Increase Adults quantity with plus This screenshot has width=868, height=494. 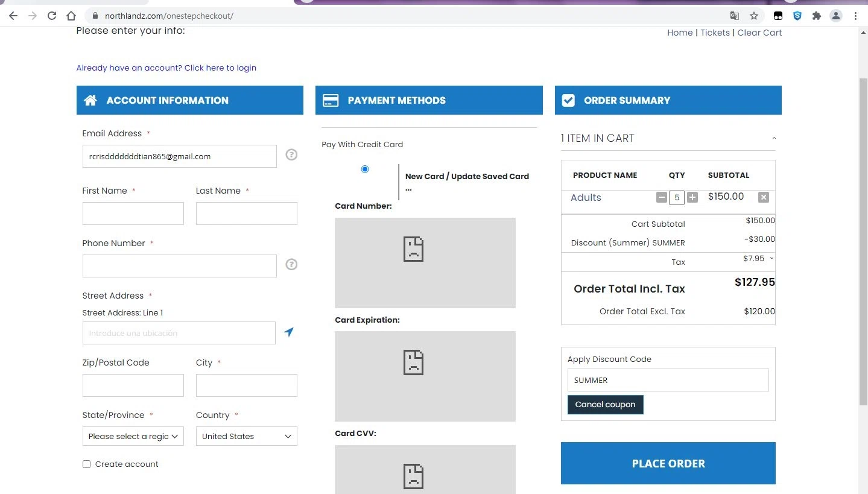(692, 197)
